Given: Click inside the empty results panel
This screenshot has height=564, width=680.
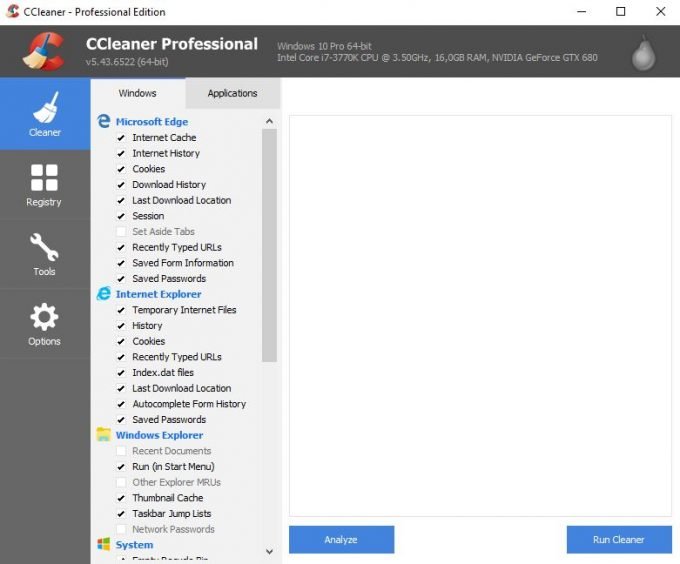Looking at the screenshot, I should 481,316.
